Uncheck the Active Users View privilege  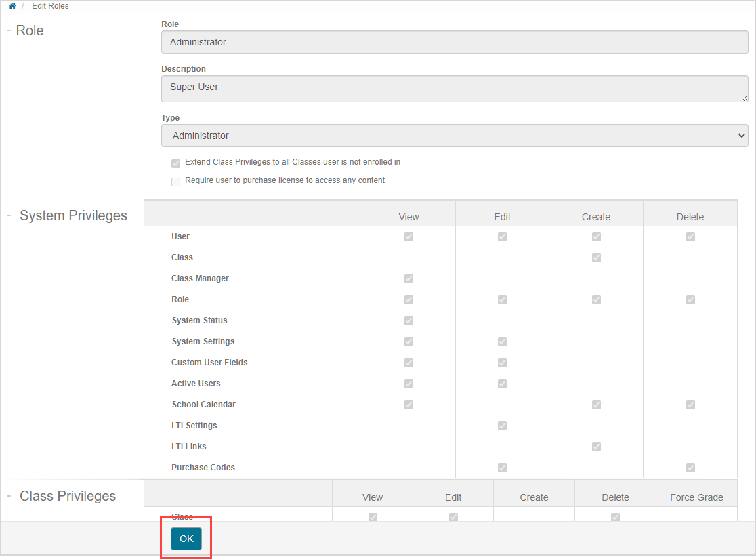(x=408, y=384)
